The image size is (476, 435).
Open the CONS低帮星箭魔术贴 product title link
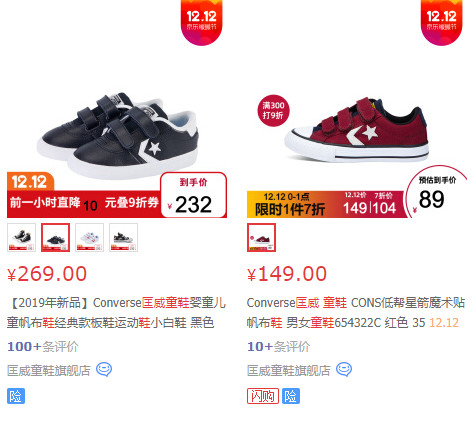point(356,313)
